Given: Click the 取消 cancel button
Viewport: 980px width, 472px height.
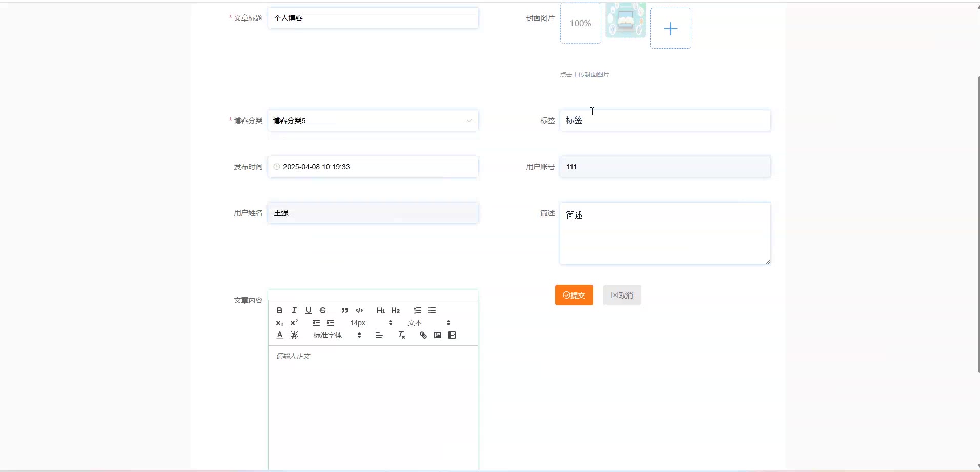Looking at the screenshot, I should [622, 295].
